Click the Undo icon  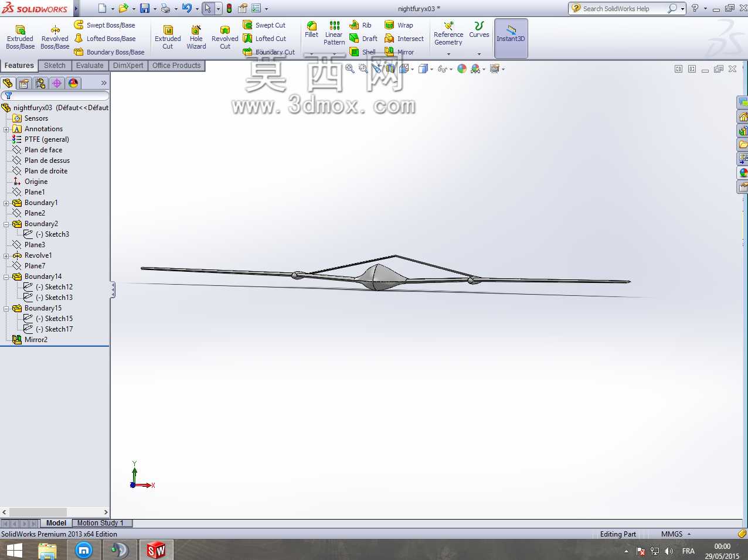coord(186,8)
